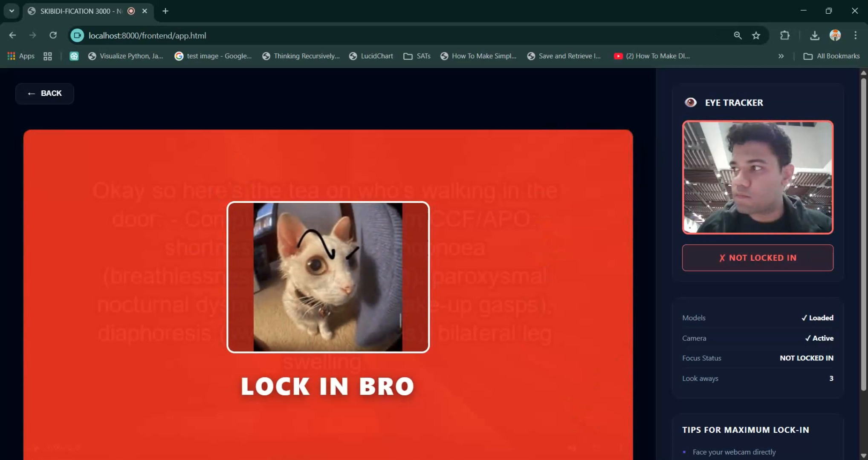Image resolution: width=868 pixels, height=460 pixels.
Task: Click the eye icon beside EYE TRACKER
Action: point(690,103)
